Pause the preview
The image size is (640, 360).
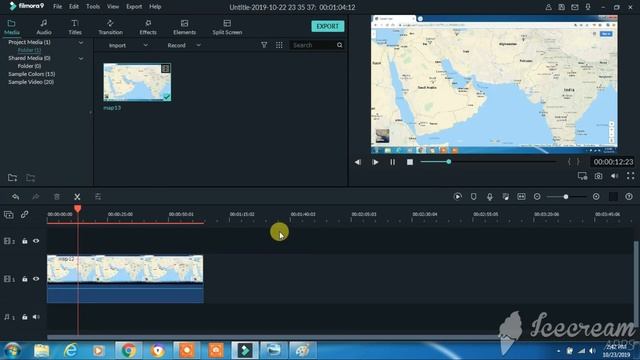point(392,162)
